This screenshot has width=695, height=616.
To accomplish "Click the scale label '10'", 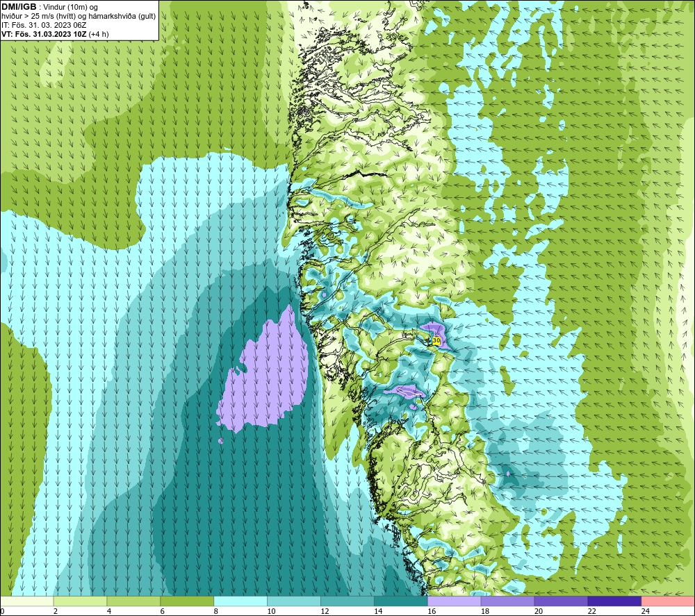I will (x=271, y=611).
